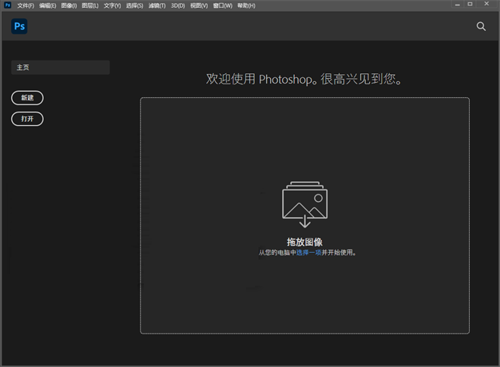This screenshot has height=367, width=500.
Task: Open the 图像(I) menu
Action: [69, 6]
